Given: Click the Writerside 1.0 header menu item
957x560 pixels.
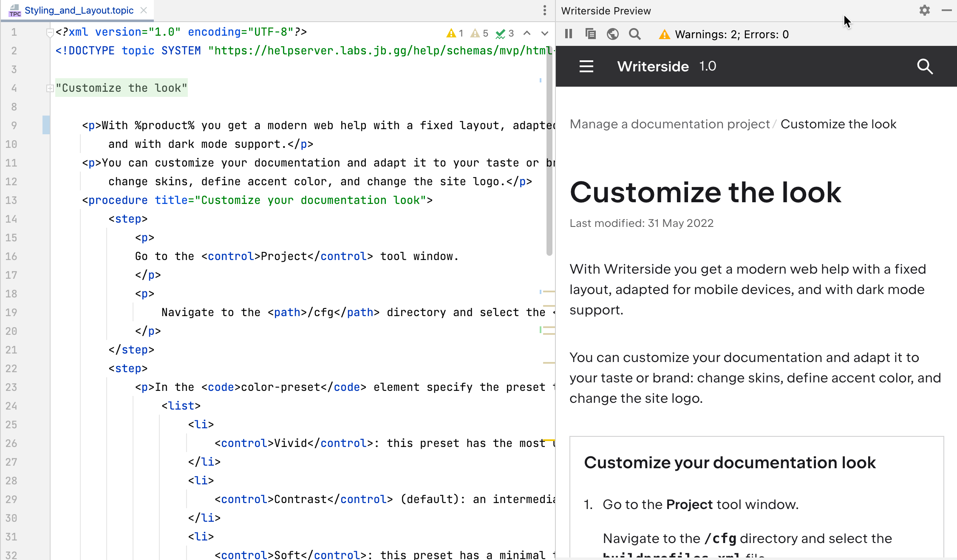Looking at the screenshot, I should (666, 65).
